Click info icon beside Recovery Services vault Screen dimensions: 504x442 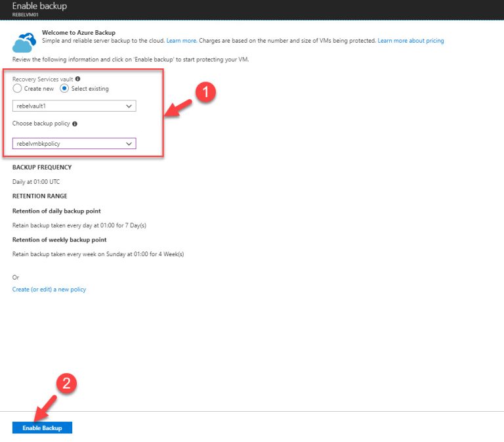(x=78, y=79)
